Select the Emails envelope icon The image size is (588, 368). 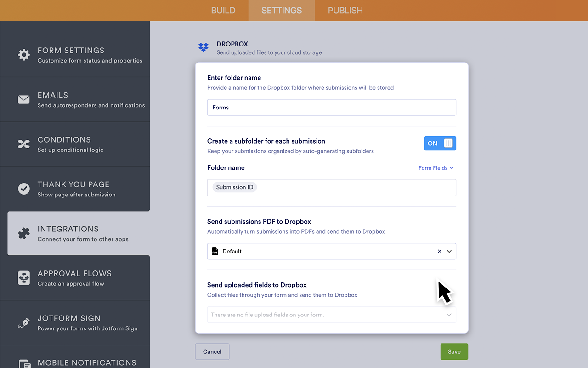[x=24, y=99]
